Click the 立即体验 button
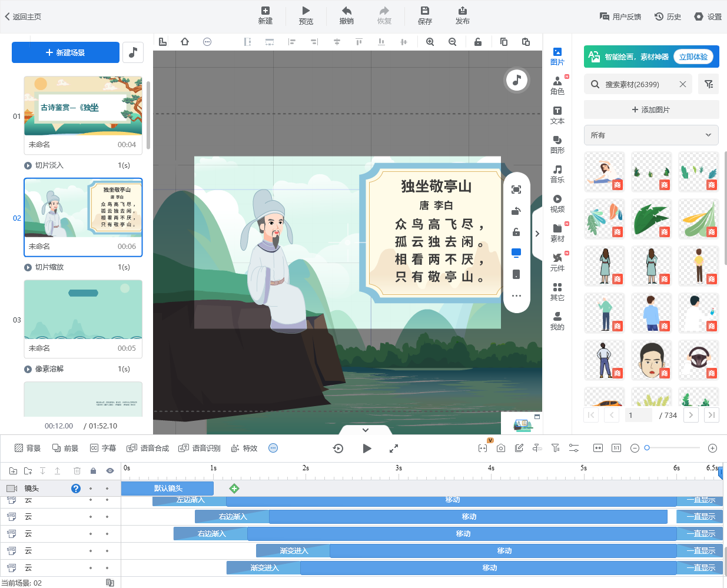The image size is (727, 588). tap(693, 57)
